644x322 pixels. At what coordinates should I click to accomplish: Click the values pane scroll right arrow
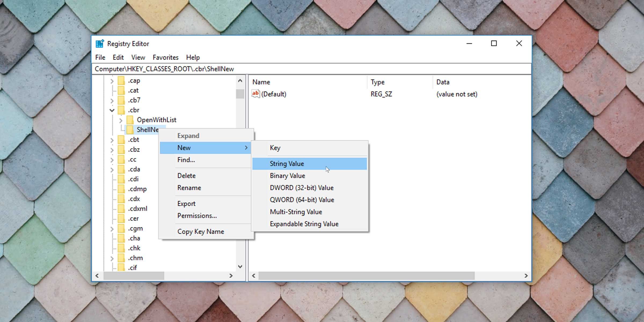pos(526,276)
